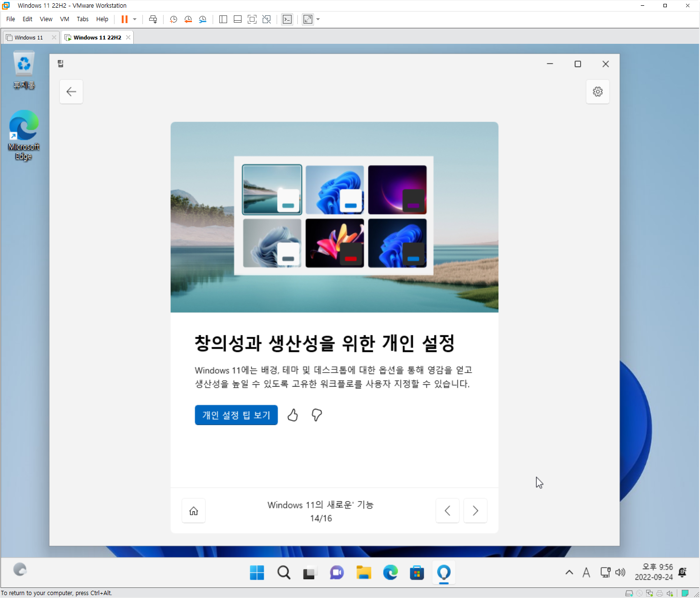Open the VMware Help menu
This screenshot has width=700, height=598.
102,19
